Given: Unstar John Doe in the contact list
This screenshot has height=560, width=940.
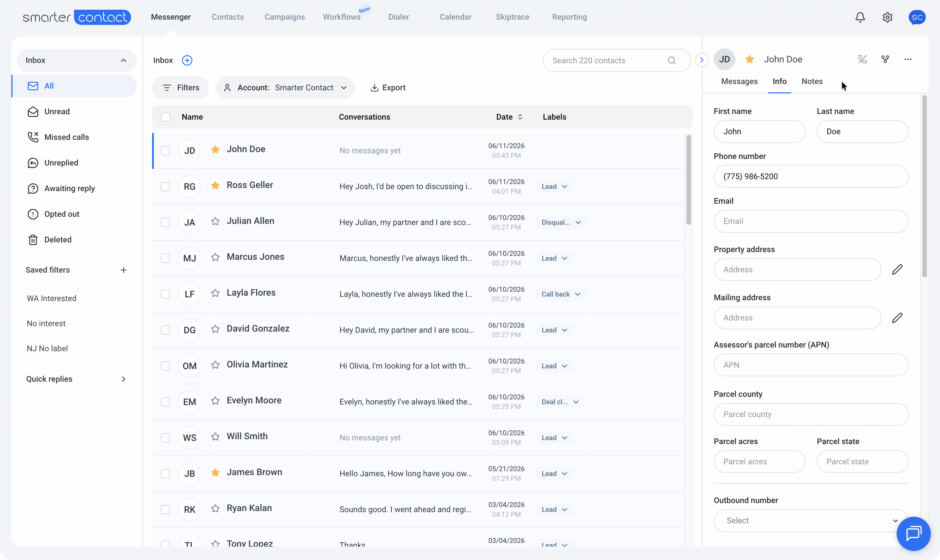Looking at the screenshot, I should click(215, 150).
